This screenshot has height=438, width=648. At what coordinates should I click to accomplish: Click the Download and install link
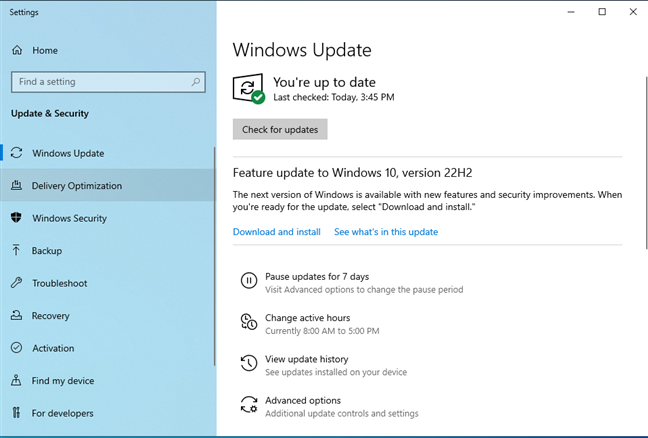[276, 232]
